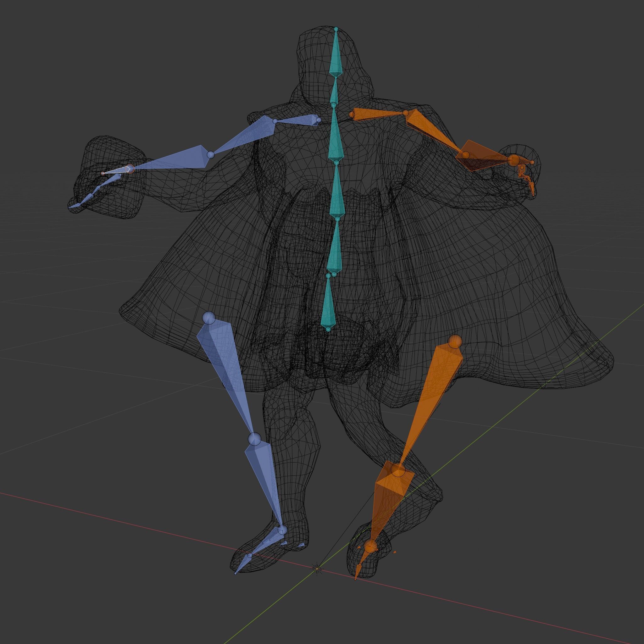Click the blue knee joint sphere

pos(255,439)
